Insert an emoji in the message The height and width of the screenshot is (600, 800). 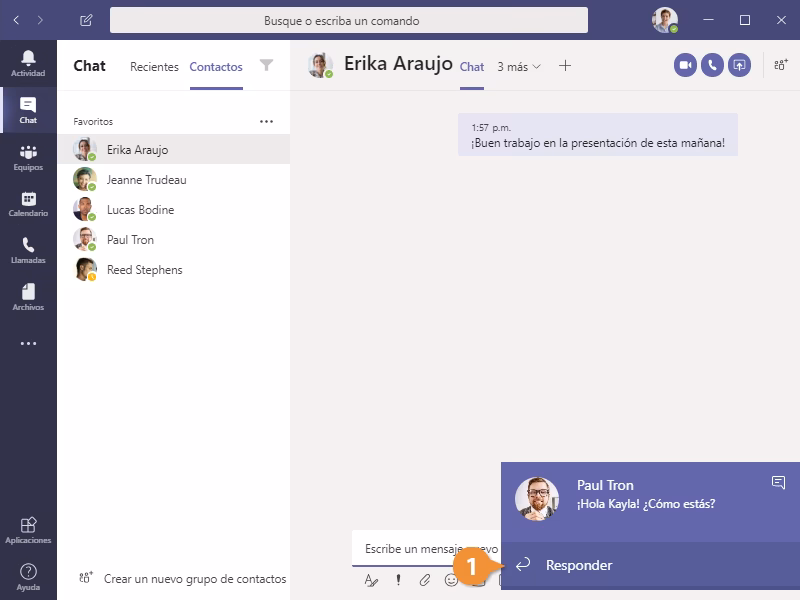pyautogui.click(x=451, y=580)
